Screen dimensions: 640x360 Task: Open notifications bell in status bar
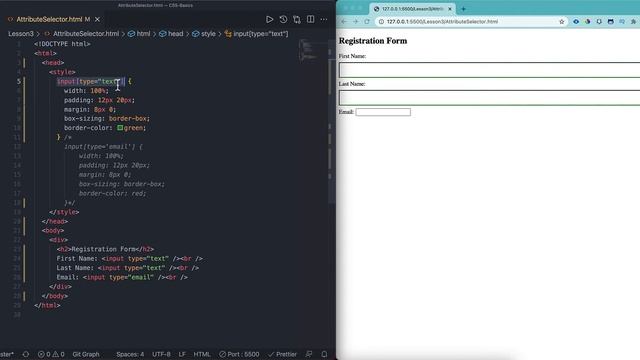tap(324, 354)
